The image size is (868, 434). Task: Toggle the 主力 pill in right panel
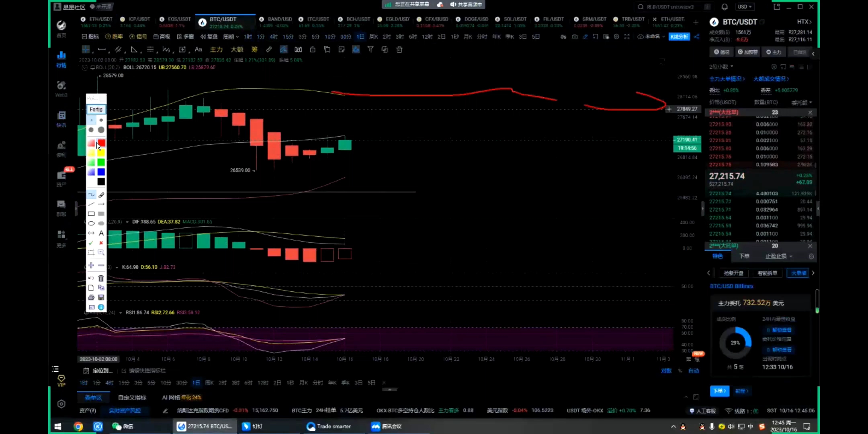coord(774,52)
